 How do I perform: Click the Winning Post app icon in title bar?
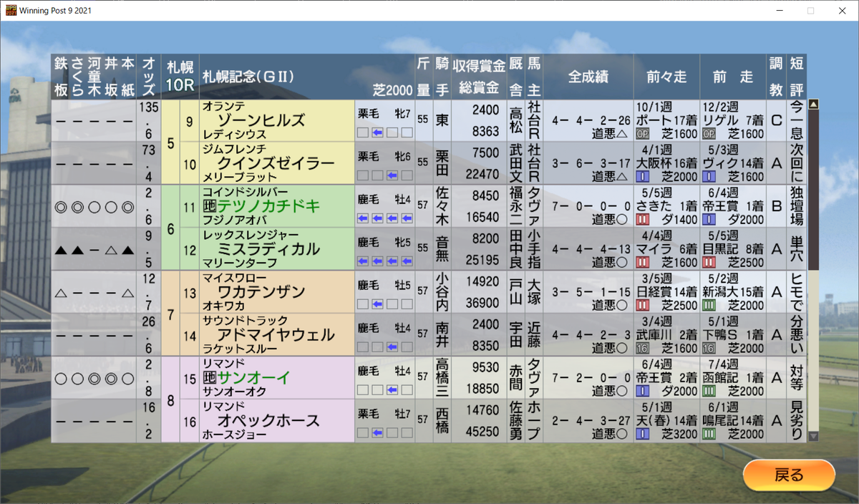coord(9,10)
